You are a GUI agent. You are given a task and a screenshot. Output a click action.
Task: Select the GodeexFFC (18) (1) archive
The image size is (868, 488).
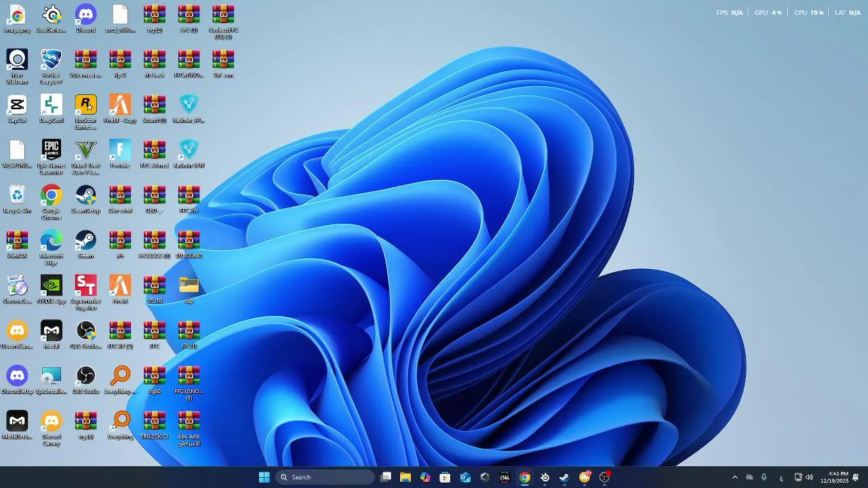[x=223, y=22]
